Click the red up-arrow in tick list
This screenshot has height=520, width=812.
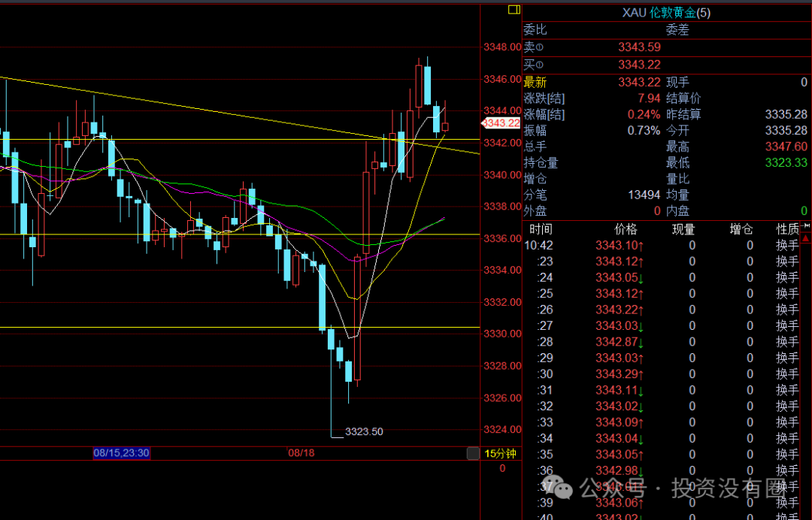point(805,238)
